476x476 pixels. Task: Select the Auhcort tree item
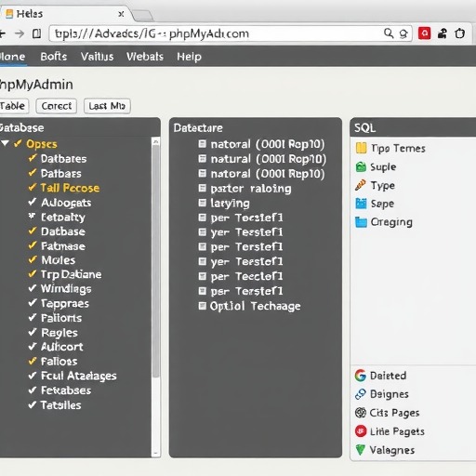click(62, 347)
